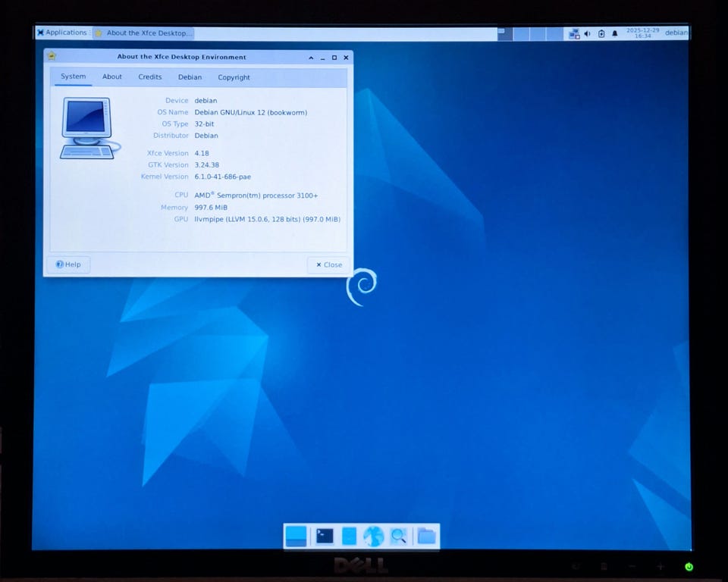Open the notifications bell icon
This screenshot has height=582, width=728.
(615, 33)
